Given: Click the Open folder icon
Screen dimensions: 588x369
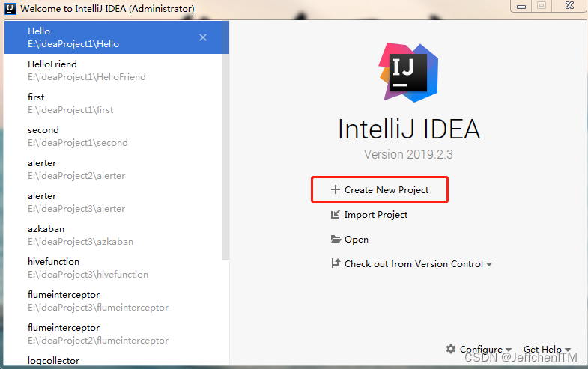Looking at the screenshot, I should click(336, 239).
